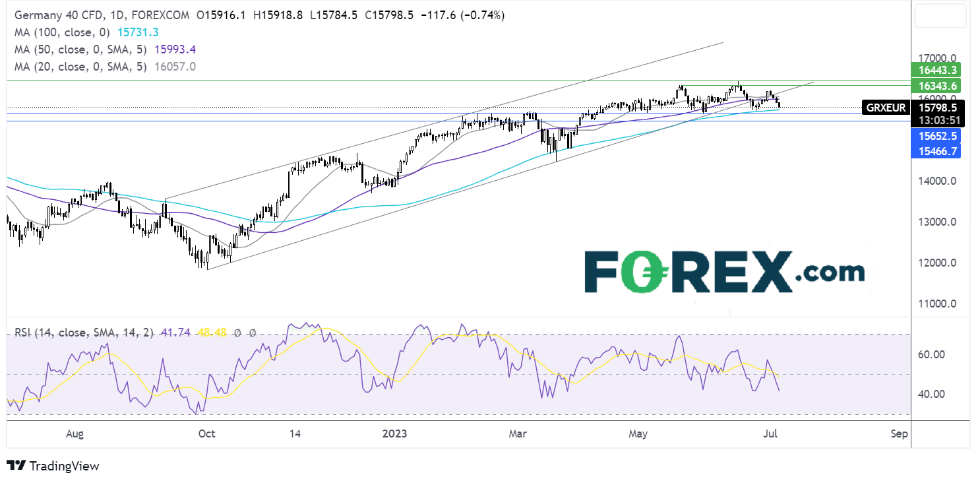
Task: Click the Jul label on time axis
Action: click(x=770, y=434)
